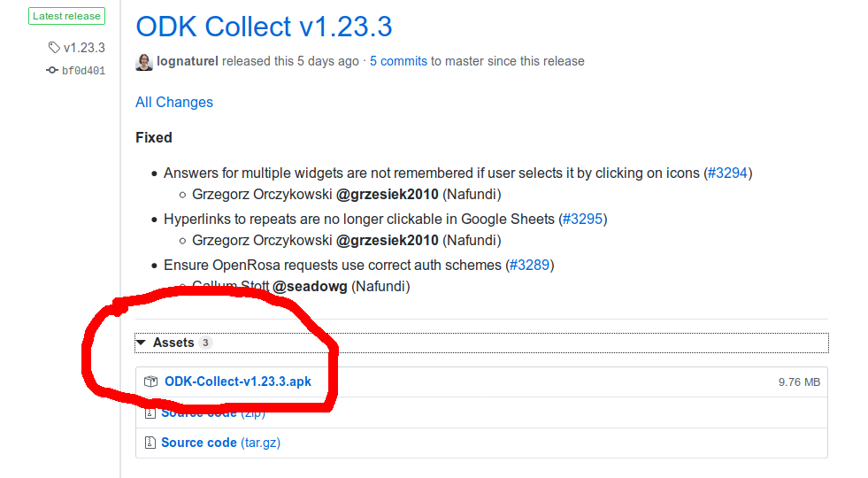Click the Latest release badge

pyautogui.click(x=67, y=16)
